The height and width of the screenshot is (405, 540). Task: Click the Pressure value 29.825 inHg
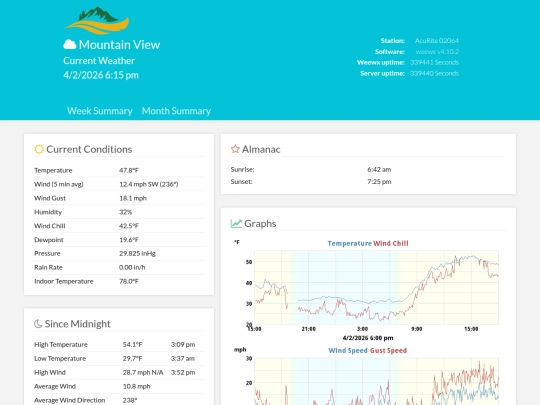[137, 253]
